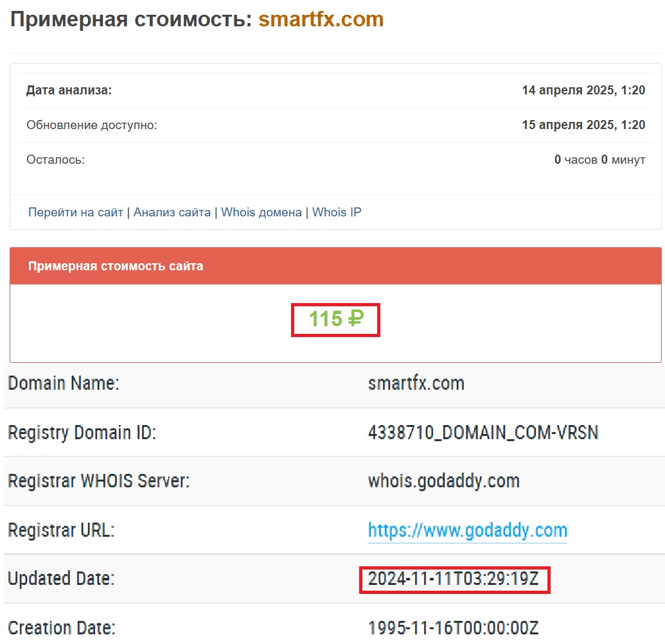
Task: Click the "Registrar WHOIS Server:" label
Action: (98, 481)
